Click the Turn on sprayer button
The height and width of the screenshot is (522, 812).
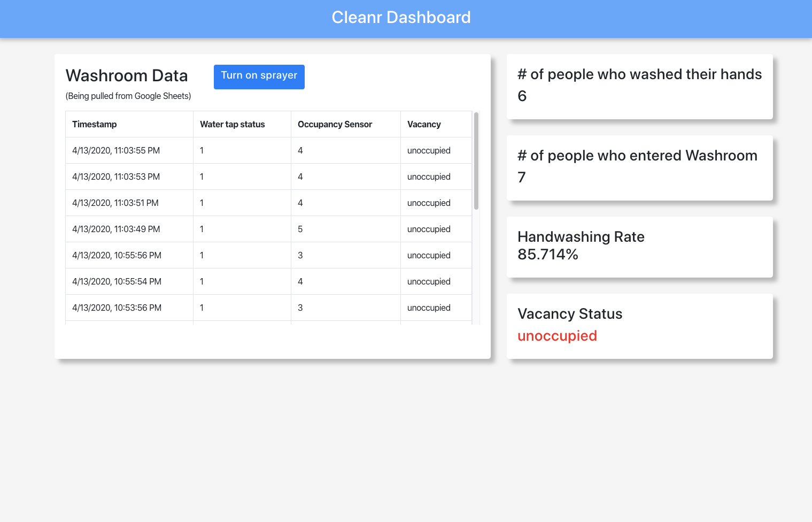(x=259, y=77)
